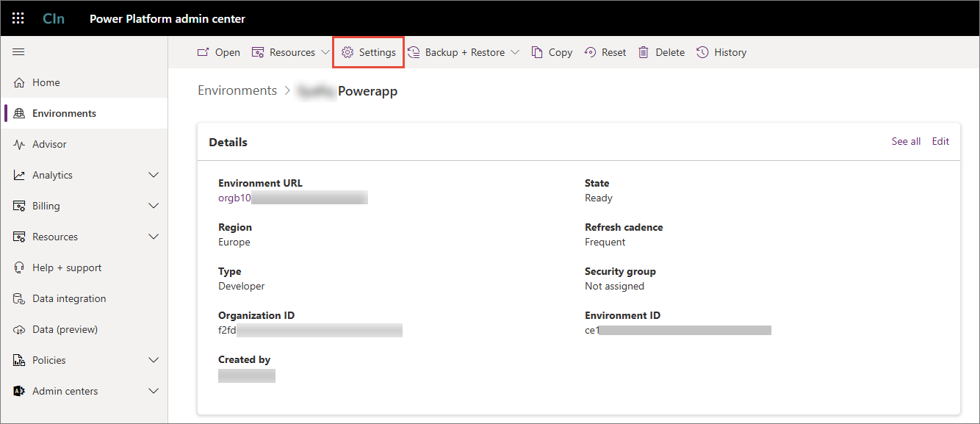The width and height of the screenshot is (980, 424).
Task: Click the Policies icon in sidebar
Action: tap(19, 360)
